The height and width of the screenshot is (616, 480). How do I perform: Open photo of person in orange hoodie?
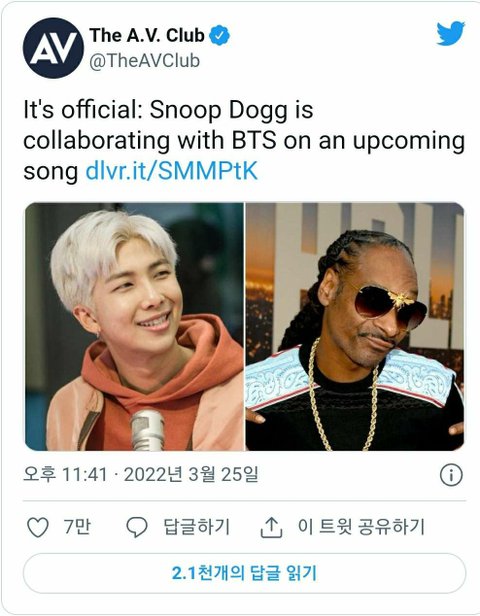coord(134,326)
